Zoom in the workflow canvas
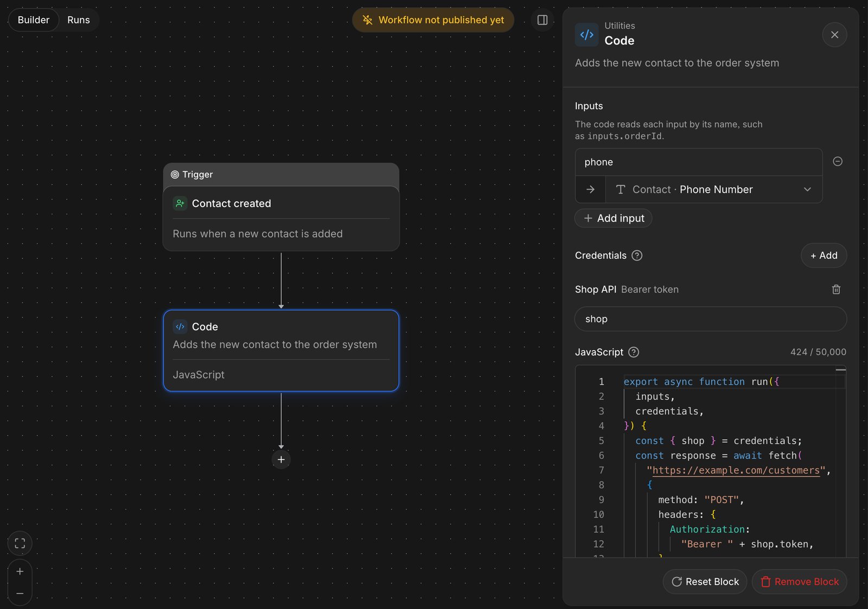The image size is (868, 609). (20, 572)
